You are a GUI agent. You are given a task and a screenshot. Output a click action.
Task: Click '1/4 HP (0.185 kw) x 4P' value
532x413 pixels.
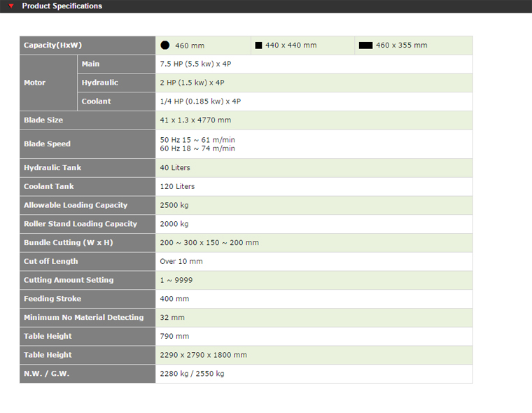(x=200, y=101)
